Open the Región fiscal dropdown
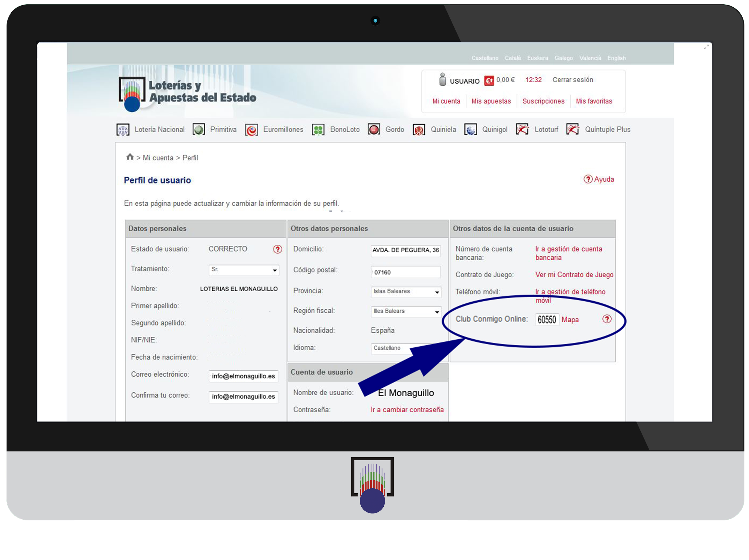Screen dimensions: 749x560 [406, 311]
